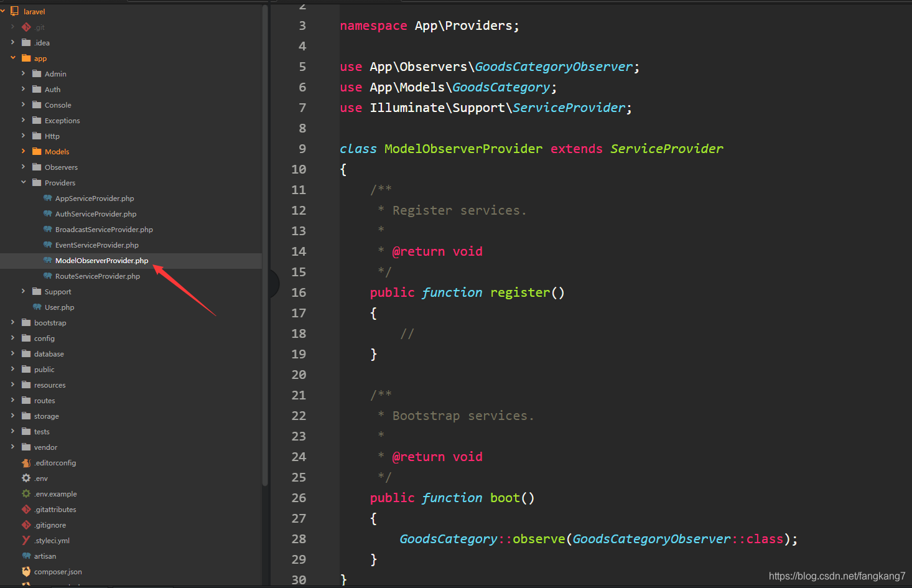Expand the Models folder chevron

[x=23, y=151]
